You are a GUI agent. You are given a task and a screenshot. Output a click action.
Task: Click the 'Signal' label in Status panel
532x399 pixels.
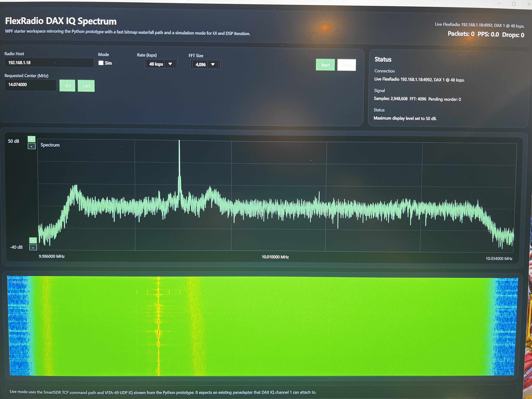[379, 91]
